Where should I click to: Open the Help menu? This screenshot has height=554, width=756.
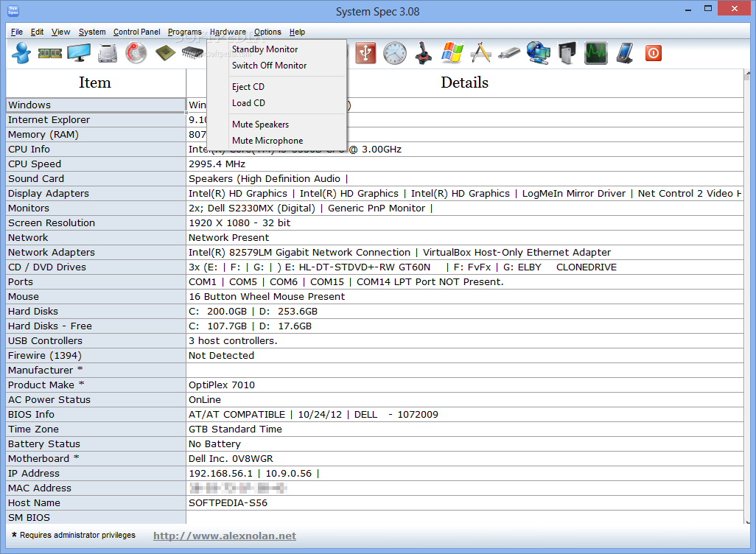(297, 32)
